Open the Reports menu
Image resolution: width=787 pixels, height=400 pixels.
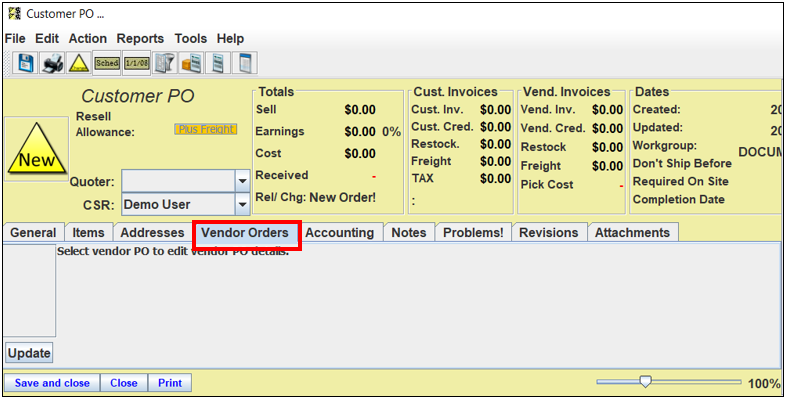click(x=141, y=39)
